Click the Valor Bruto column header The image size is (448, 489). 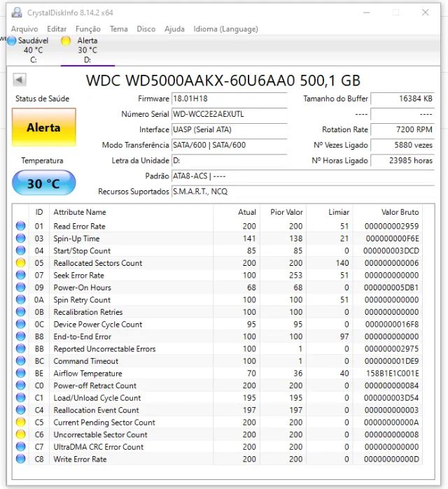pos(388,212)
